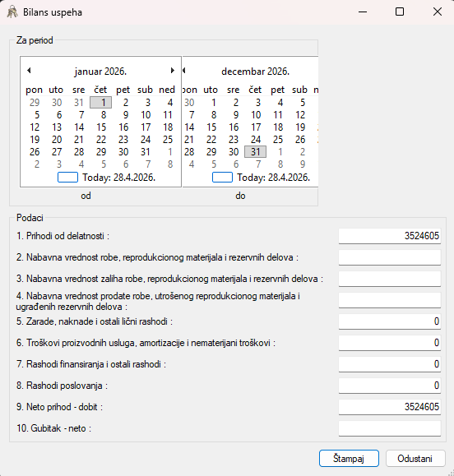Click the Nabavna vrednost prodate robe field
The width and height of the screenshot is (454, 476).
[x=390, y=300]
